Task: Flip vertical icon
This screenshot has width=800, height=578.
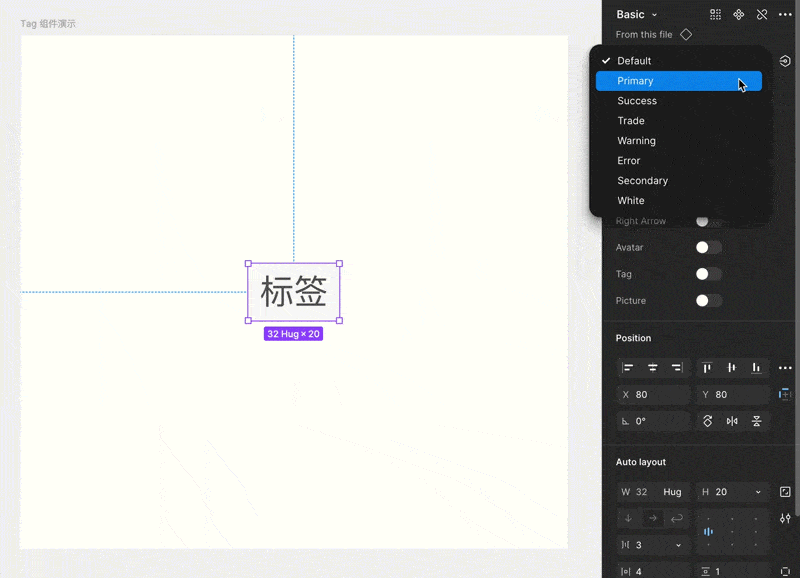Action: coord(757,421)
